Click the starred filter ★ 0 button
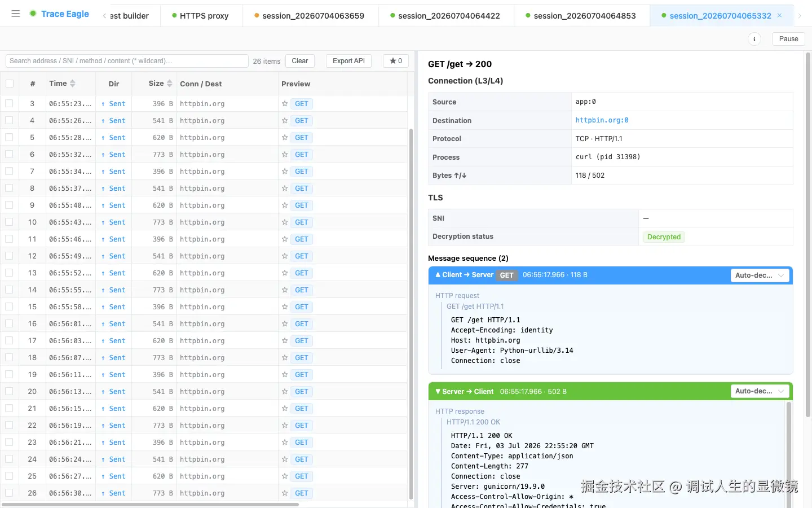The width and height of the screenshot is (812, 508). click(396, 61)
